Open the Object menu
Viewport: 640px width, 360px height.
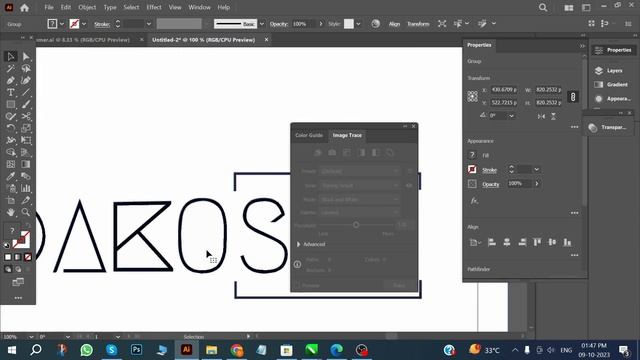point(87,7)
